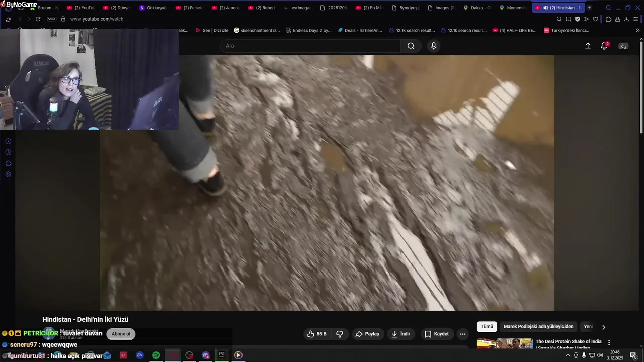
Task: Expand hidden bookmarks with double chevron
Action: tap(637, 30)
